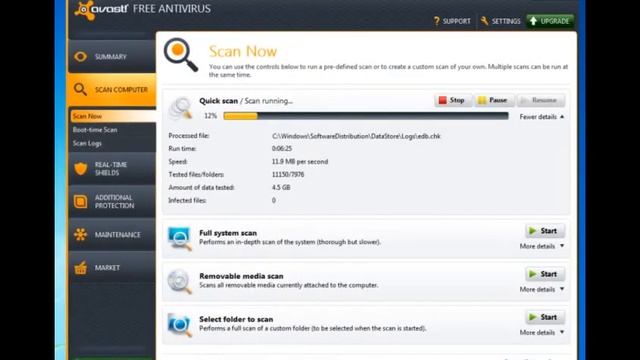Click the 12% progress label
Screen dimensions: 640x360
(x=210, y=116)
